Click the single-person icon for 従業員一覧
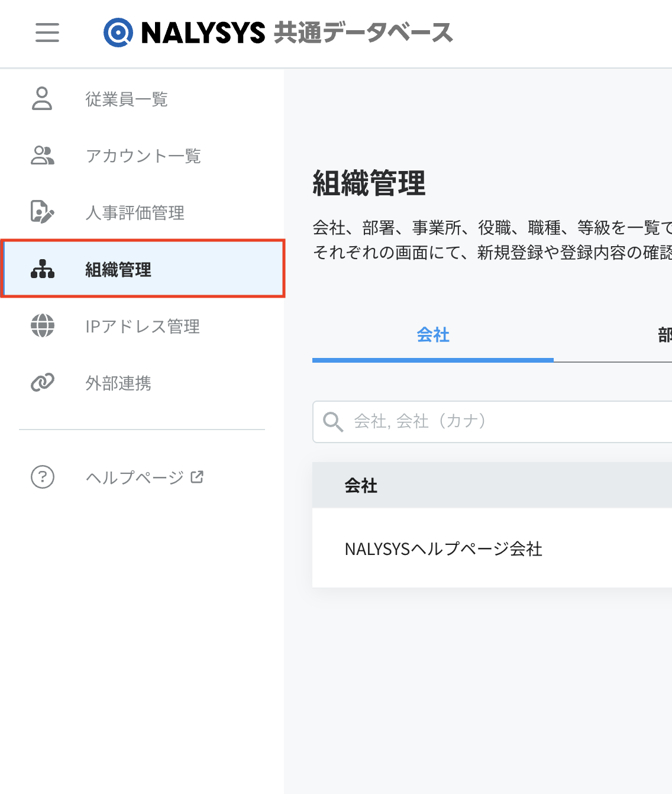The height and width of the screenshot is (794, 672). point(42,99)
